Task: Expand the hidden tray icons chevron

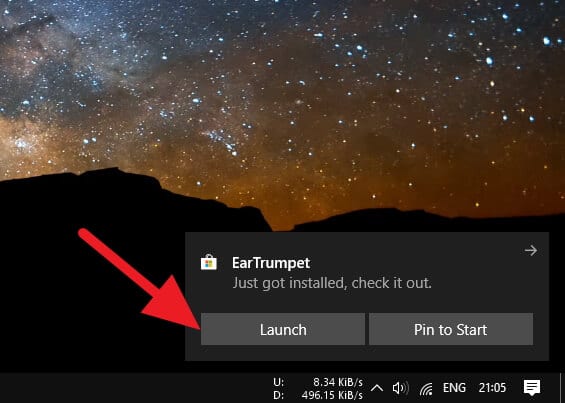Action: pyautogui.click(x=377, y=388)
